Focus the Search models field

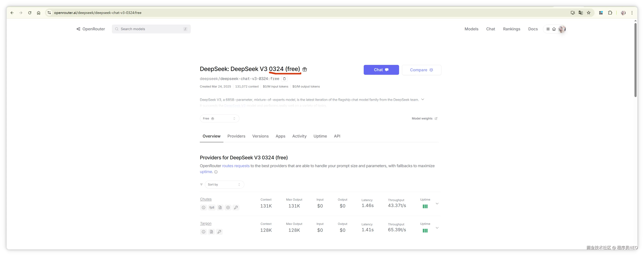pyautogui.click(x=151, y=29)
